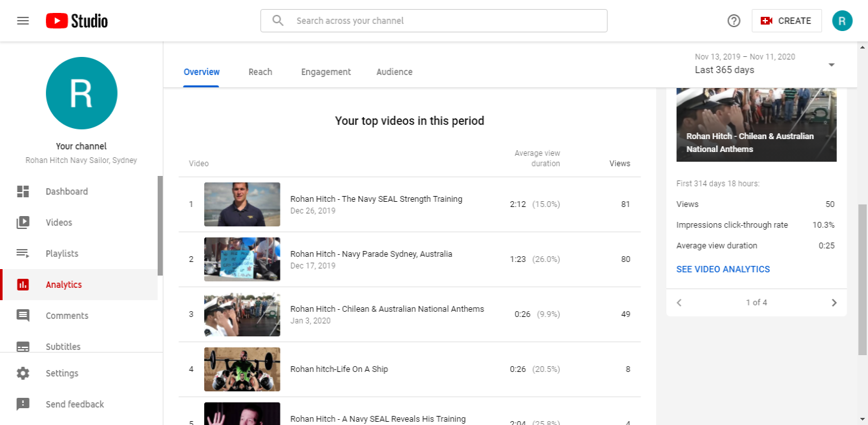Switch to the Reach tab
The height and width of the screenshot is (425, 868).
[260, 72]
